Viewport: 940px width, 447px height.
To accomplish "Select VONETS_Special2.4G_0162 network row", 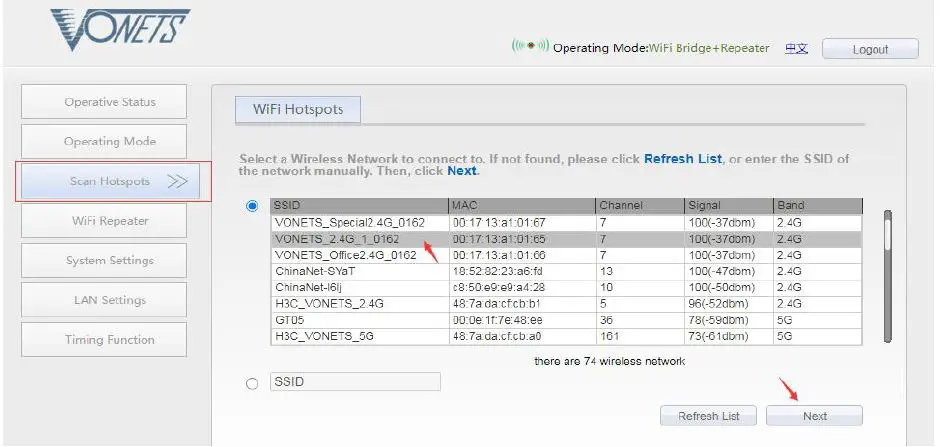I will (566, 223).
